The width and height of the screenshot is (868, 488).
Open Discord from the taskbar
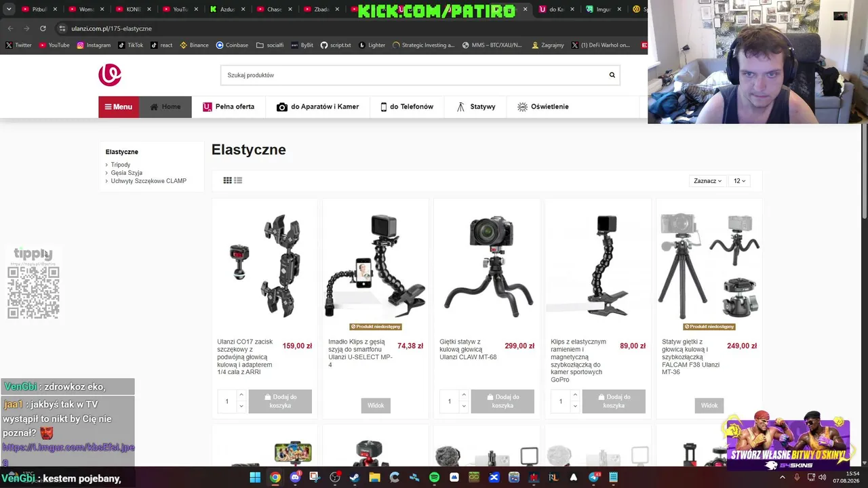[295, 477]
